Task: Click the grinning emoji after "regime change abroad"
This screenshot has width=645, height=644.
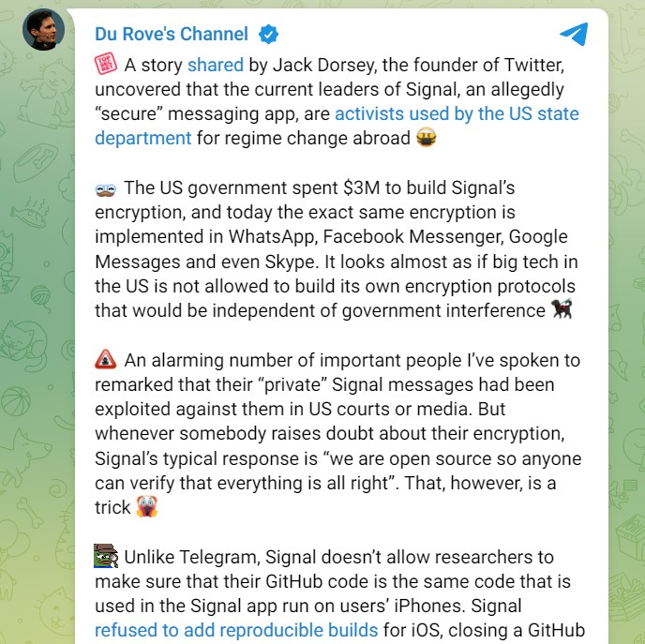Action: click(427, 139)
